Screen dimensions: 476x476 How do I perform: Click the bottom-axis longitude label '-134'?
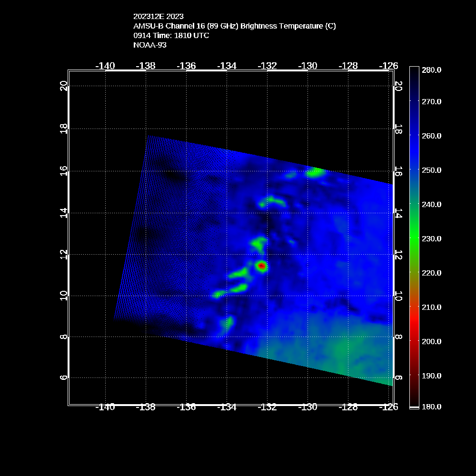[227, 407]
